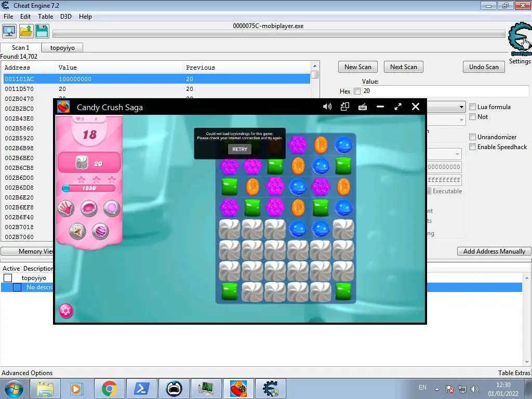Toggle the Not checkbox
532x399 pixels.
(x=472, y=117)
